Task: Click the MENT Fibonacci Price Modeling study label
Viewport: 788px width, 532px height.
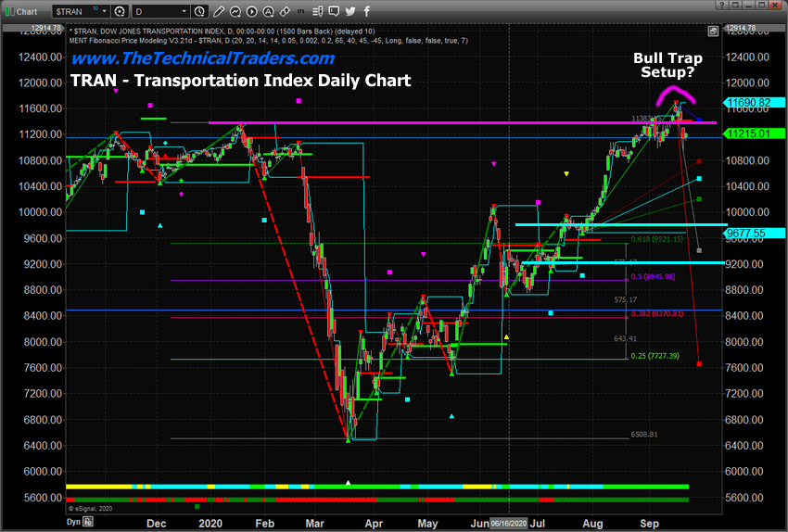Action: coord(268,41)
